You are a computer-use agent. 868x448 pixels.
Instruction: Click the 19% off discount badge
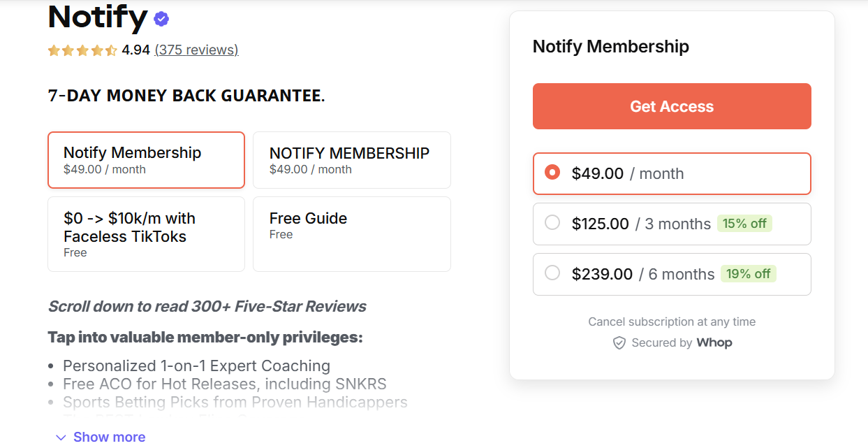[x=748, y=273]
